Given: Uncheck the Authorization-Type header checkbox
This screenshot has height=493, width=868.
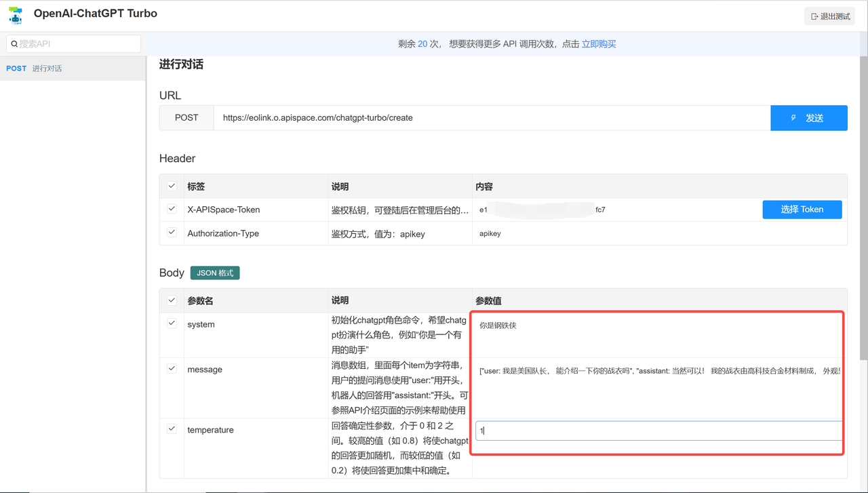Looking at the screenshot, I should coord(172,233).
